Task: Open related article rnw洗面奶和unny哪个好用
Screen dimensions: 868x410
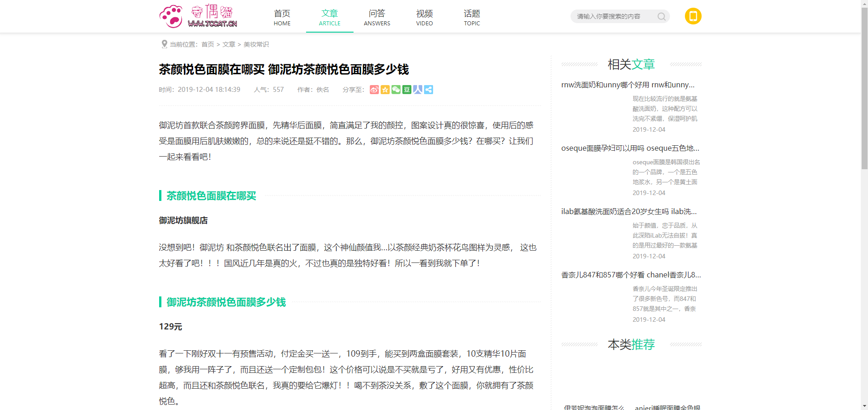Action: coord(628,85)
